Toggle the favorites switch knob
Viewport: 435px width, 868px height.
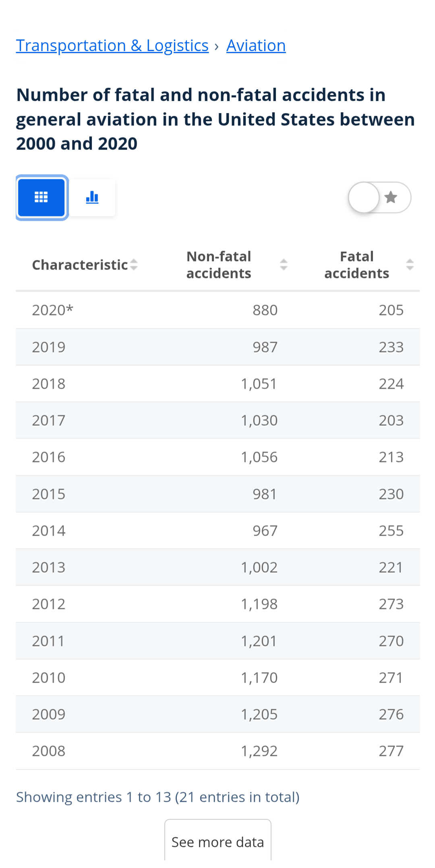coord(364,197)
